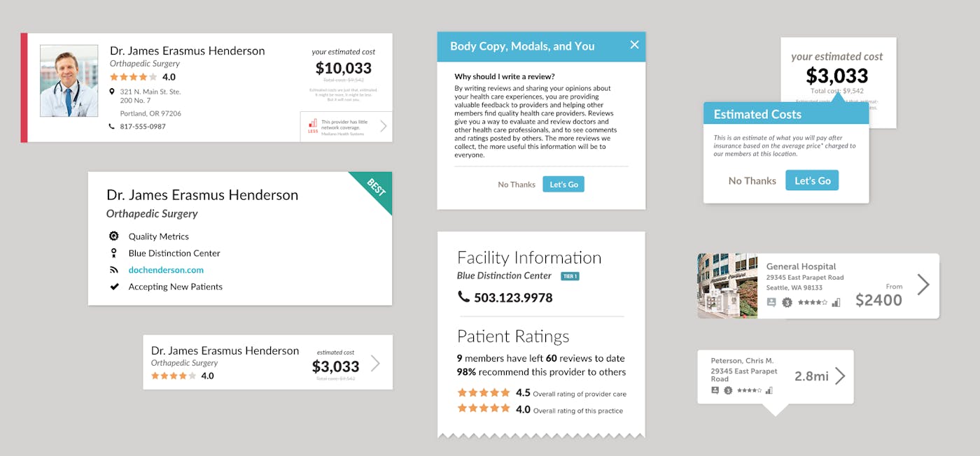Open the $3,033 estimated cost doctor card chevron
The height and width of the screenshot is (456, 980).
(375, 363)
